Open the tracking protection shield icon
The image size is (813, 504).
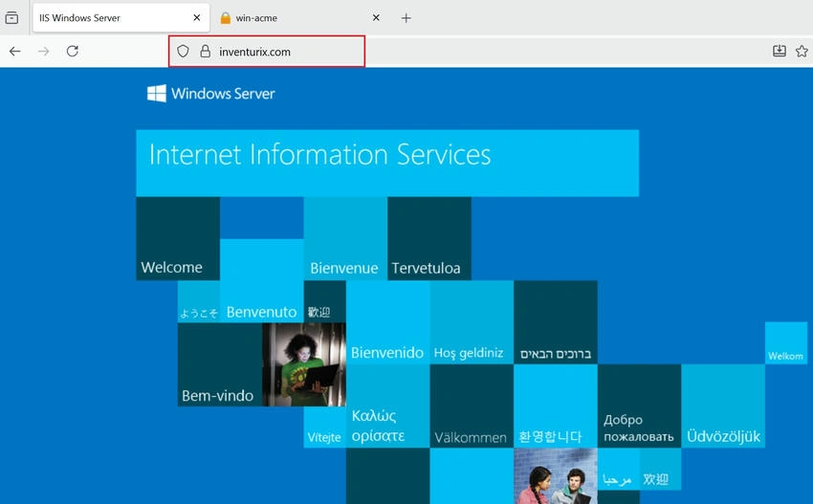(x=183, y=52)
